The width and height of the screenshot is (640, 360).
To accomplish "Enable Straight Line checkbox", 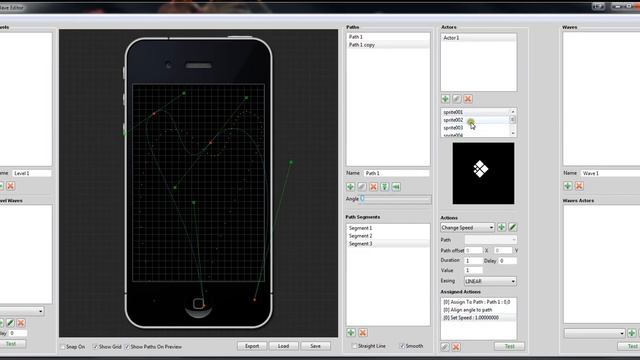I will click(x=354, y=346).
